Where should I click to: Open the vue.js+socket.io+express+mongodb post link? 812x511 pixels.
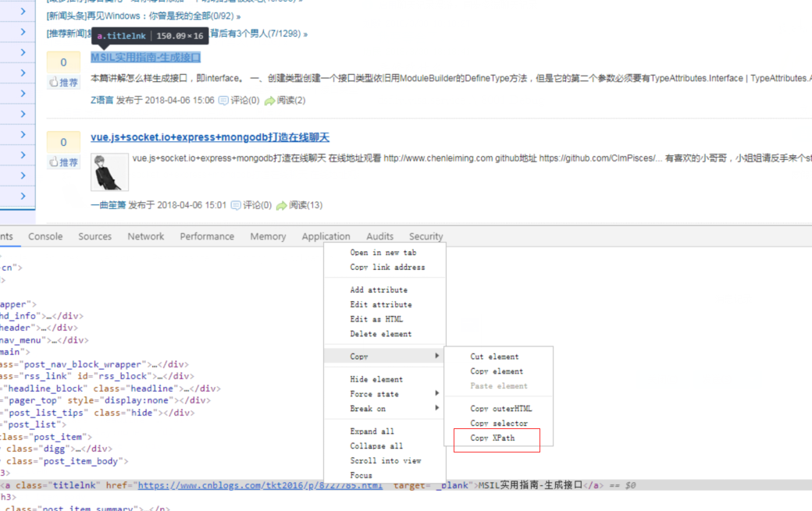point(209,137)
